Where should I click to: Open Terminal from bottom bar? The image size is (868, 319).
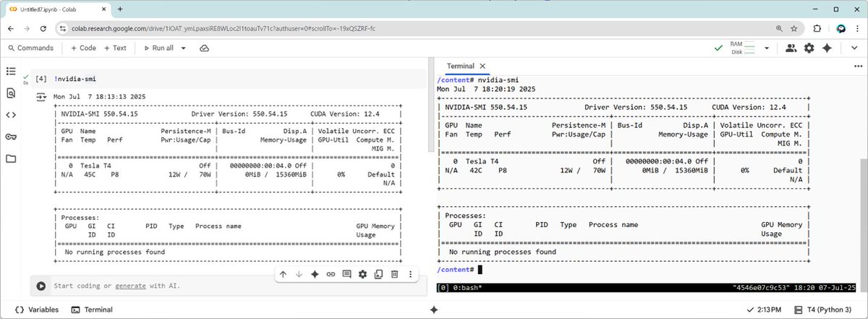[93, 310]
